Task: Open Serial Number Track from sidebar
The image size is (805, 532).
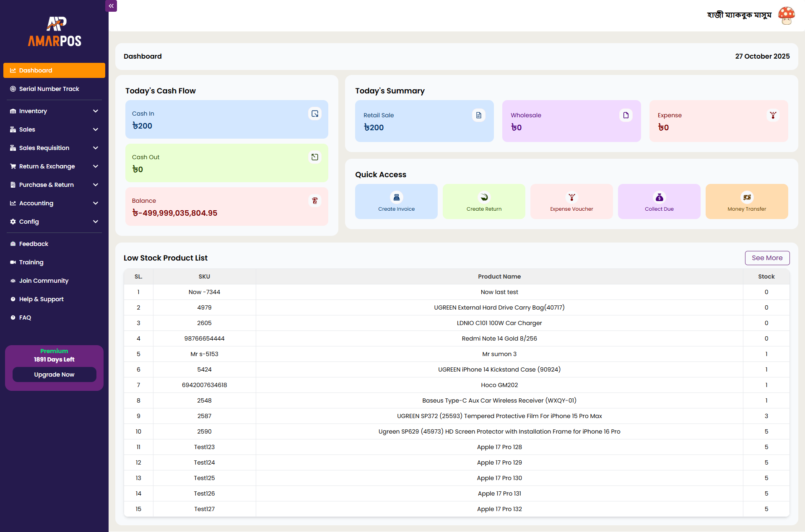Action: 49,89
